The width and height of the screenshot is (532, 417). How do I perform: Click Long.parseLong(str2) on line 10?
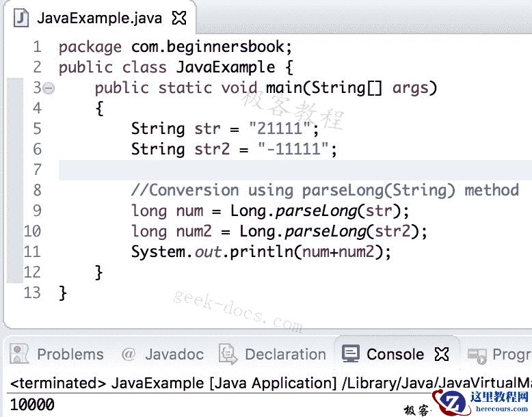tap(330, 232)
